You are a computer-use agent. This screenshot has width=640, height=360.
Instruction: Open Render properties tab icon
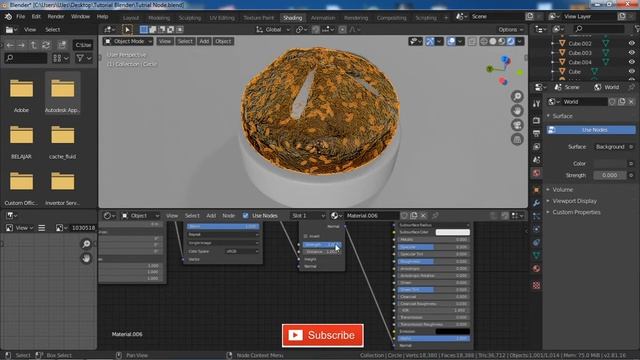point(536,120)
